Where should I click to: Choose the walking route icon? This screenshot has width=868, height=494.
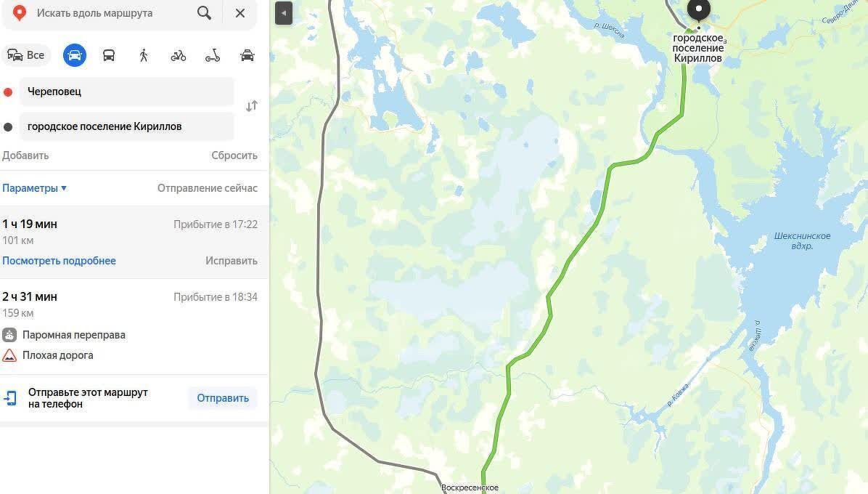pos(144,55)
